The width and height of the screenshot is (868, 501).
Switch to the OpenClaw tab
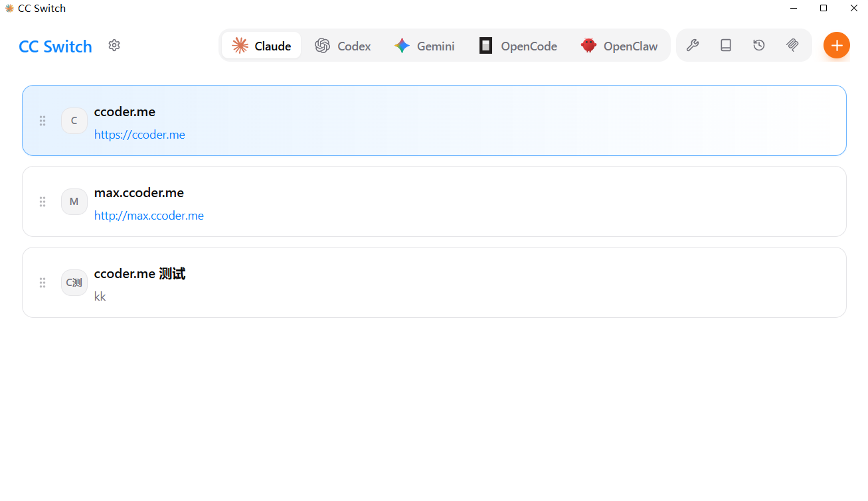click(619, 46)
